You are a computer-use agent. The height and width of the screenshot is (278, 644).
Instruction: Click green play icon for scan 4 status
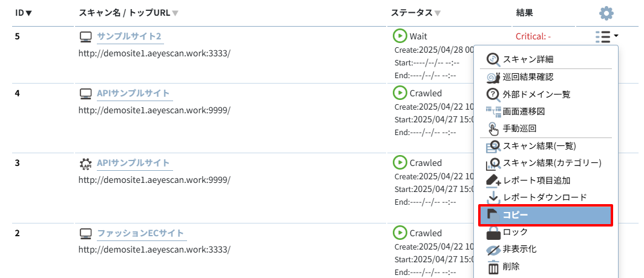399,93
